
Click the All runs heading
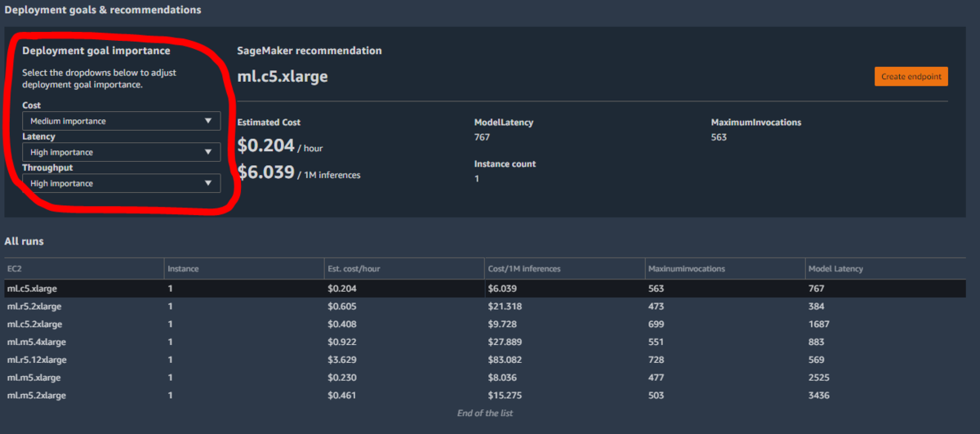24,241
